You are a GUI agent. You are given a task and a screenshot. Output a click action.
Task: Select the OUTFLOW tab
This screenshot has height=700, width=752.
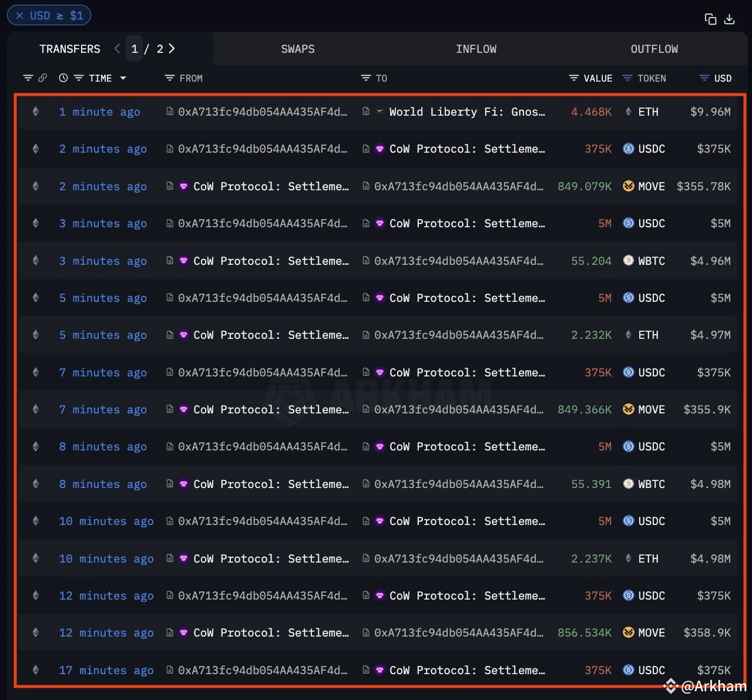(654, 49)
